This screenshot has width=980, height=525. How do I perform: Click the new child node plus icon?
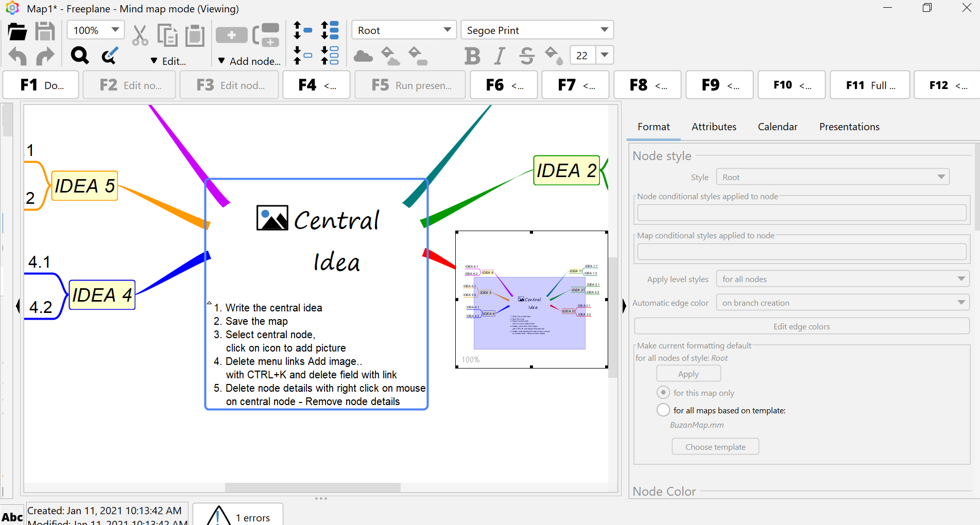click(x=231, y=35)
